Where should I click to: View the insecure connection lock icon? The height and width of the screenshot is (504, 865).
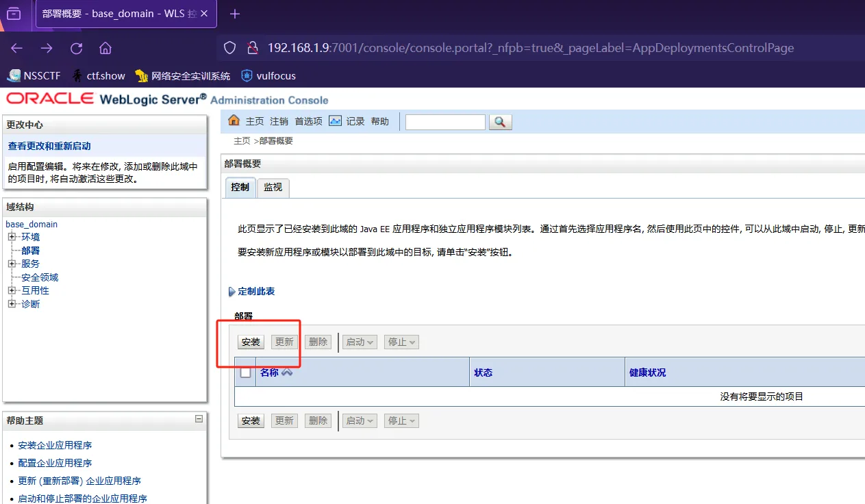pos(252,48)
